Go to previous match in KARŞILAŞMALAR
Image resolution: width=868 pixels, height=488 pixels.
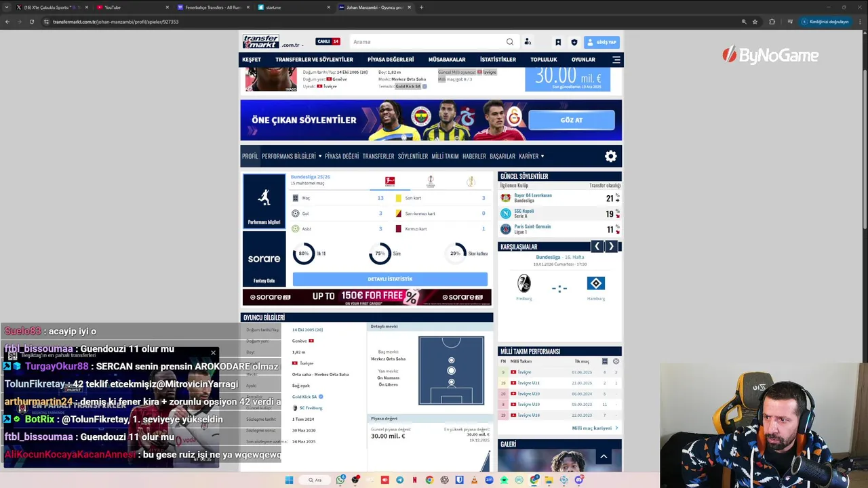pos(597,247)
